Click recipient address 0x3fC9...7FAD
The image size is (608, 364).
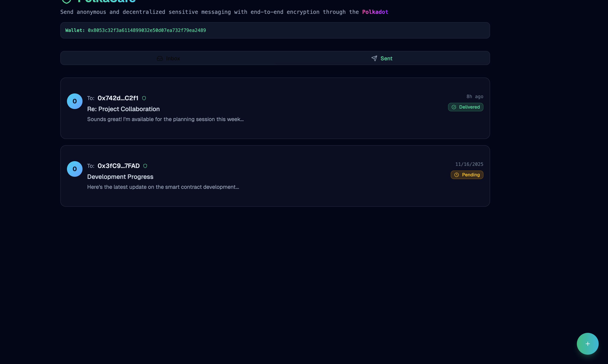click(119, 166)
